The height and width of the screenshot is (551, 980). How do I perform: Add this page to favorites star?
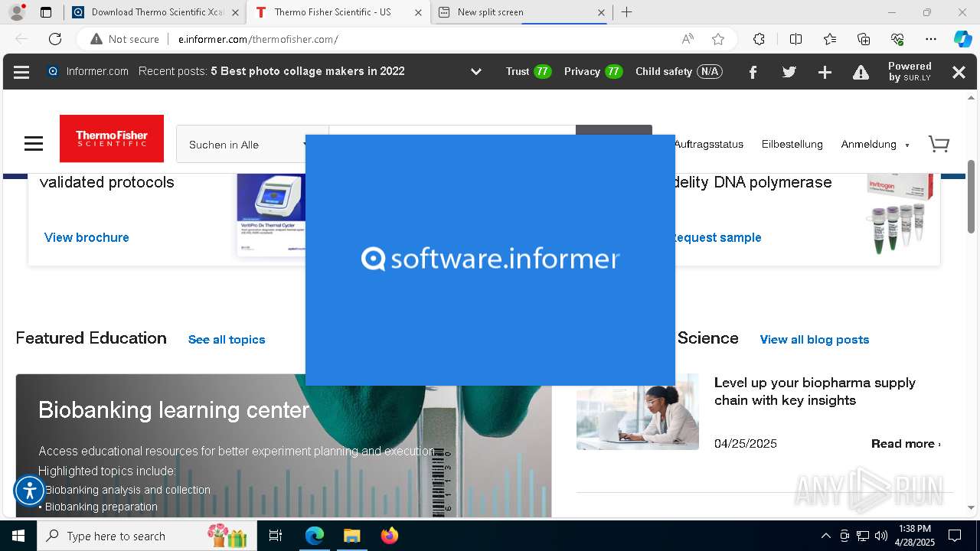click(718, 39)
